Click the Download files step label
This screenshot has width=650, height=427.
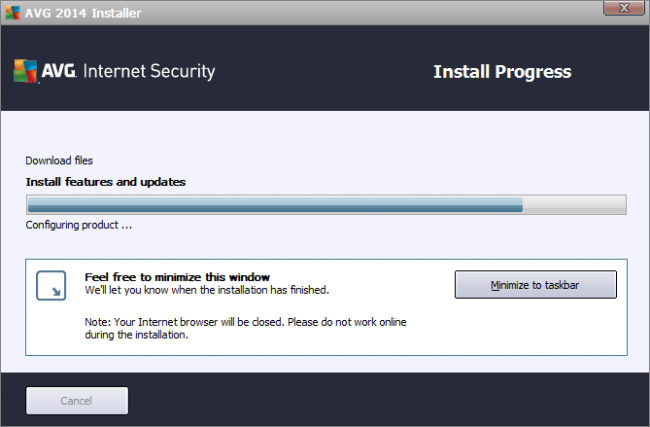[59, 160]
